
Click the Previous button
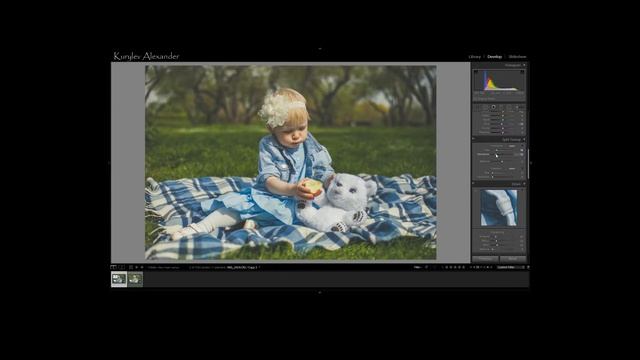485,259
